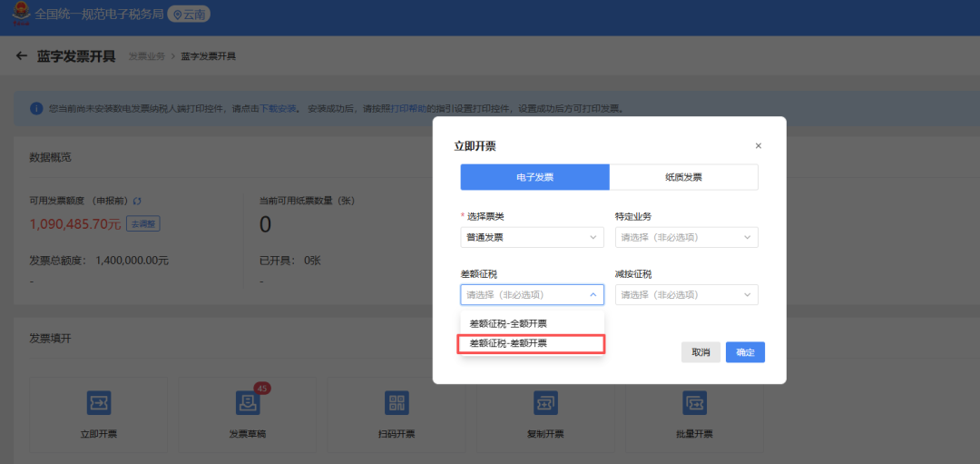The width and height of the screenshot is (980, 464).
Task: Open the 选择票类 dropdown
Action: coord(532,238)
